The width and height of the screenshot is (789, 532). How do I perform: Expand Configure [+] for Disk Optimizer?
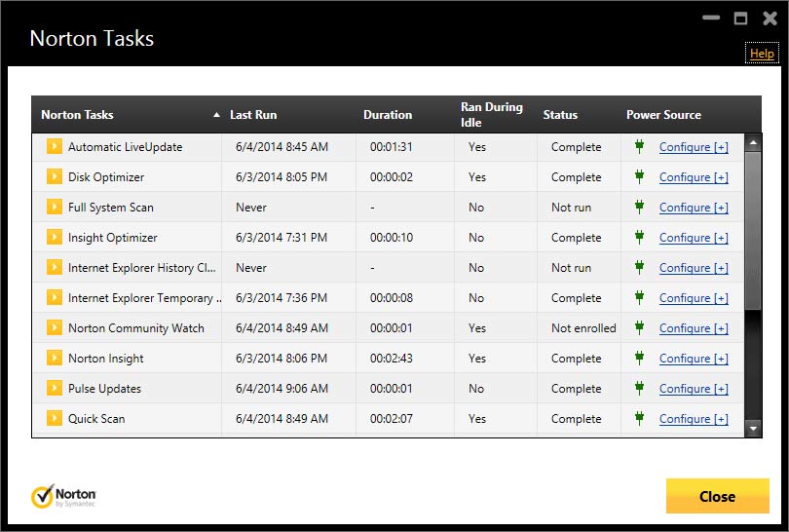694,177
